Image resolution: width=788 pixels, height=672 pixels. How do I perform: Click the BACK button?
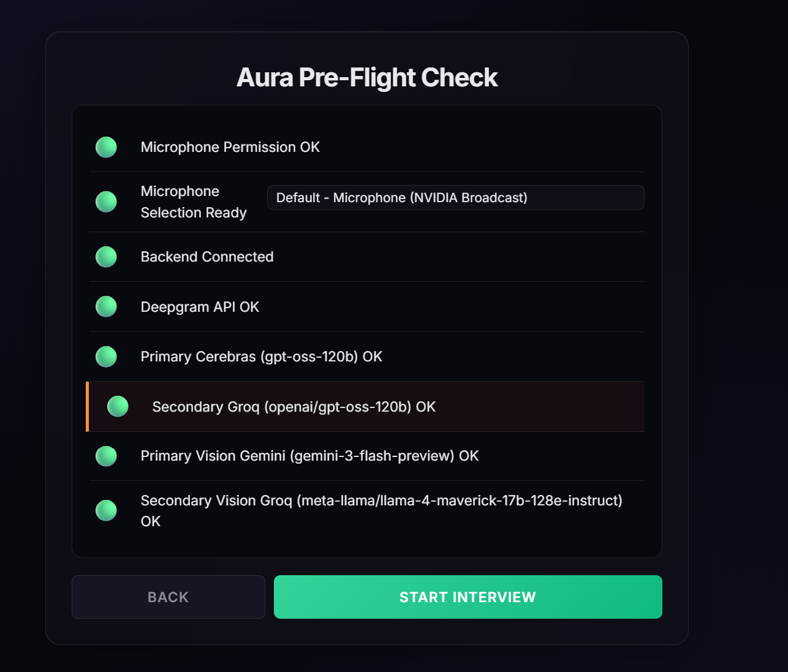168,597
